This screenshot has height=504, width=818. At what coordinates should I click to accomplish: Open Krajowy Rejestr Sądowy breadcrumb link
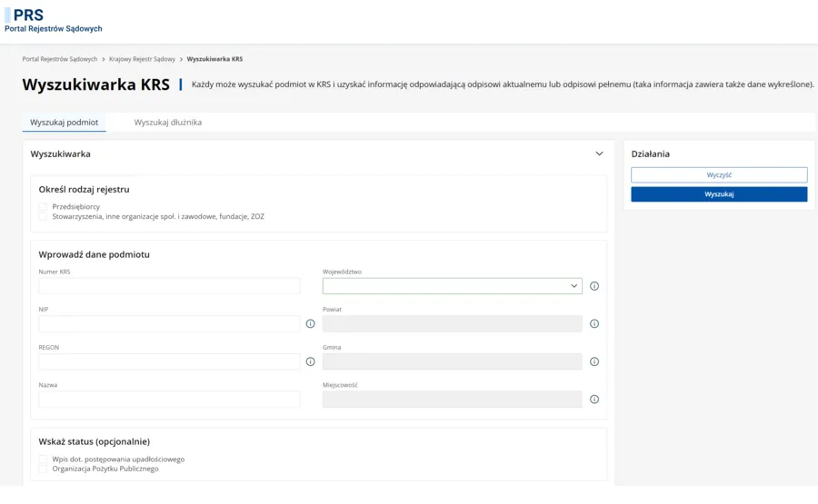click(142, 59)
